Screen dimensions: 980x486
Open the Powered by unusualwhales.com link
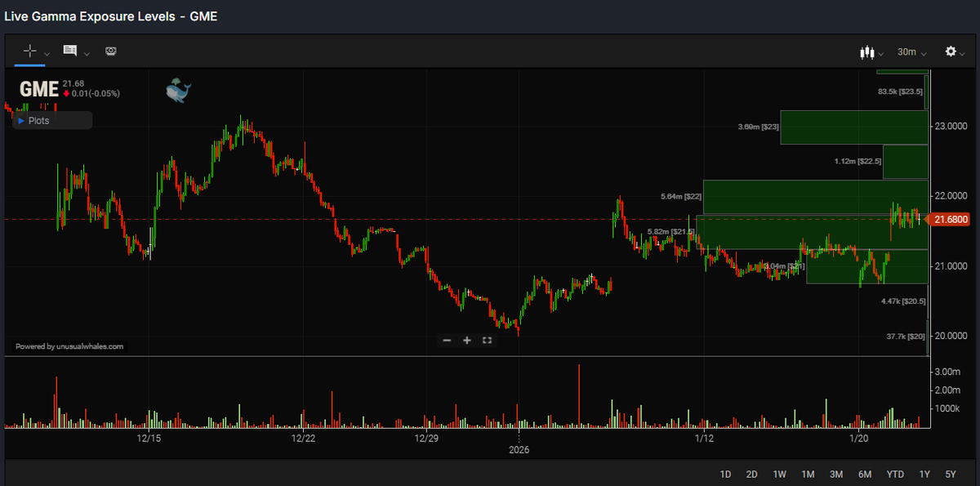click(69, 346)
